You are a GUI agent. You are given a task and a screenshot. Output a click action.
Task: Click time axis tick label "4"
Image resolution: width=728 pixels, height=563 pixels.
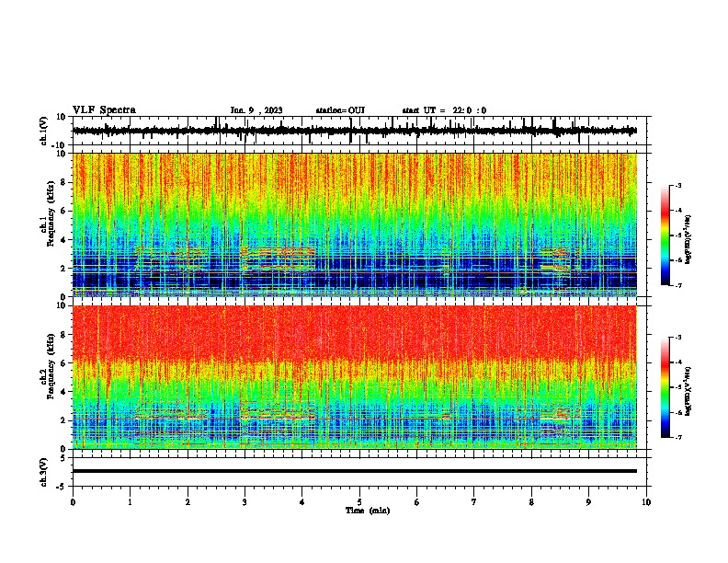coord(302,502)
